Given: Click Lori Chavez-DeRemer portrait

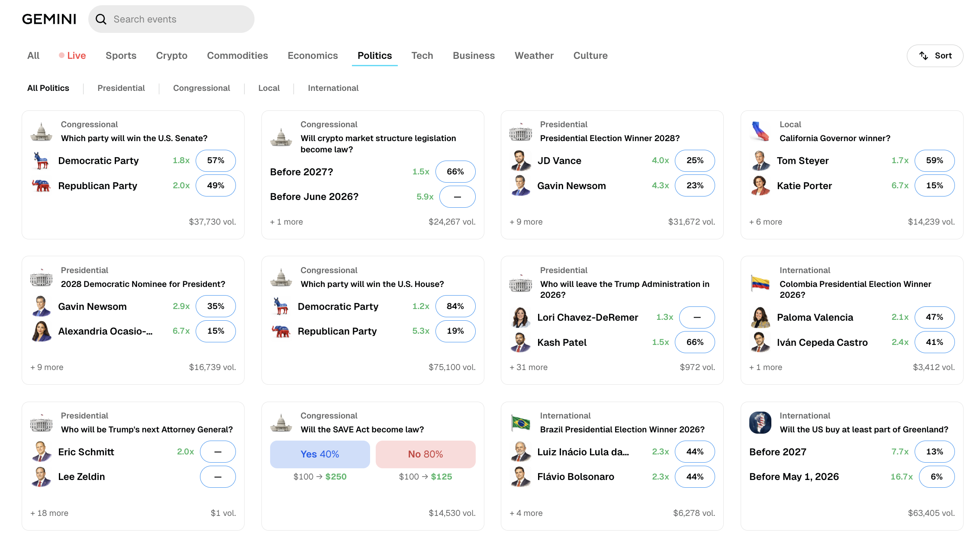Looking at the screenshot, I should 520,317.
